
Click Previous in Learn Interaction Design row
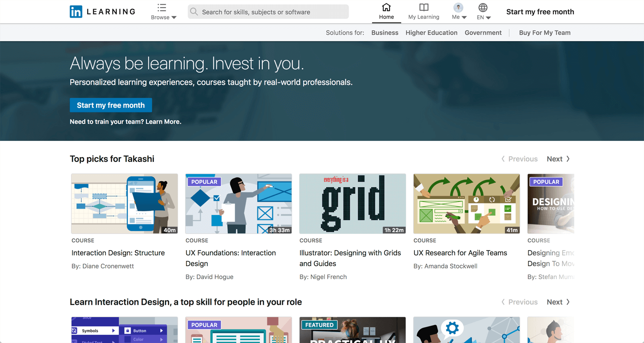coord(519,302)
